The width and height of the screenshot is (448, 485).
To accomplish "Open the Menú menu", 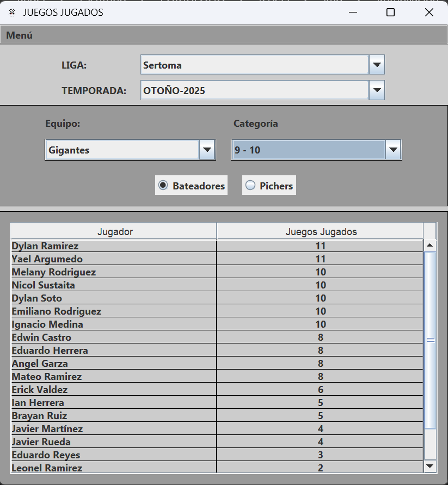I will pos(20,35).
